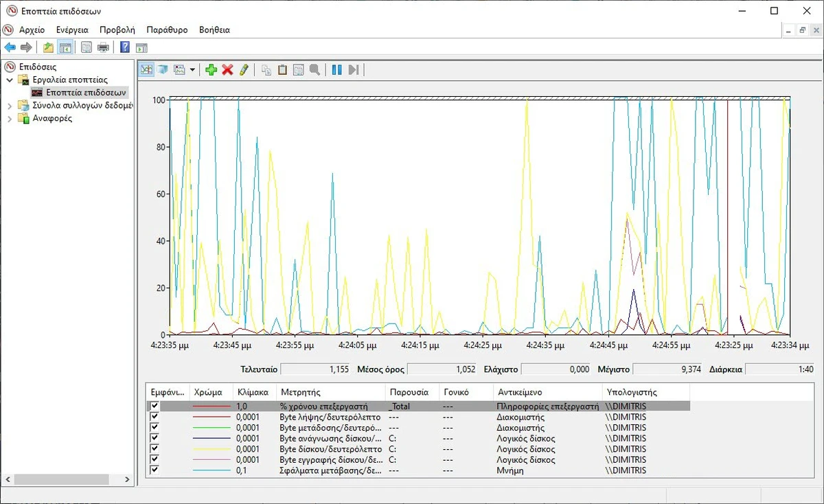Click the Back navigation arrow icon
This screenshot has width=824, height=504.
[x=9, y=47]
